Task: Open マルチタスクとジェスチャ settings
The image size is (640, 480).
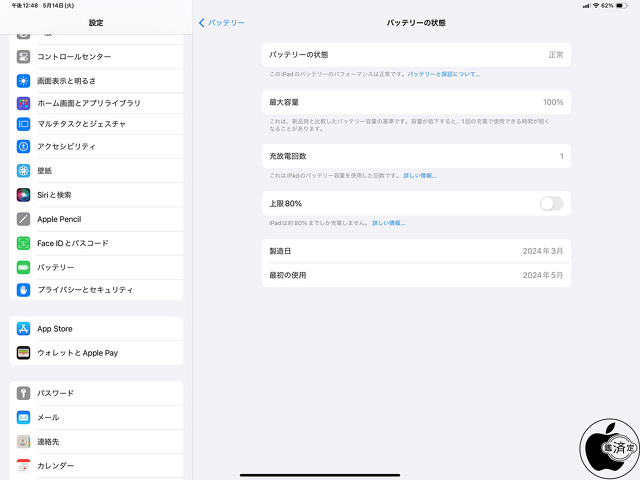Action: pyautogui.click(x=96, y=124)
